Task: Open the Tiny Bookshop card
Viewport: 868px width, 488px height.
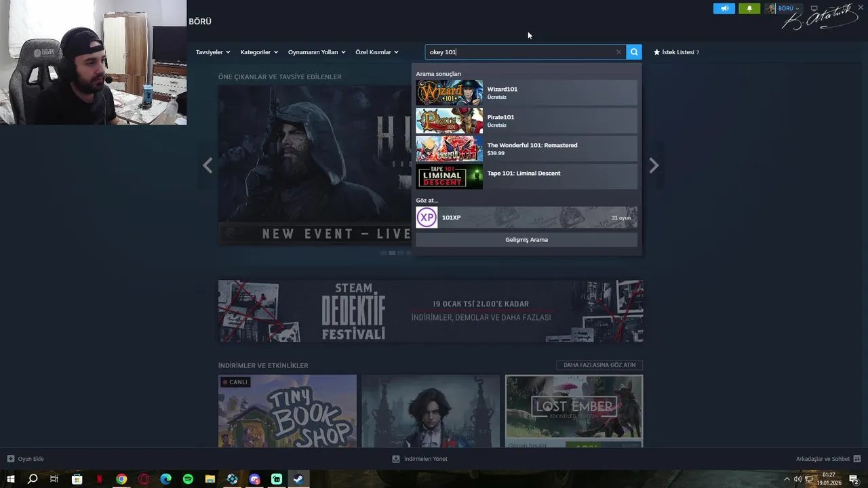Action: (x=288, y=411)
